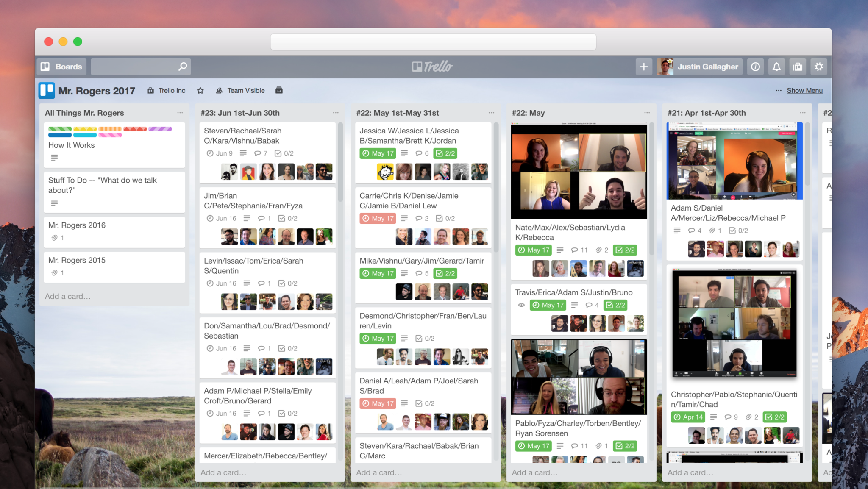Click the star icon to favorite Mr. Rogers 2017
The height and width of the screenshot is (489, 868).
201,91
